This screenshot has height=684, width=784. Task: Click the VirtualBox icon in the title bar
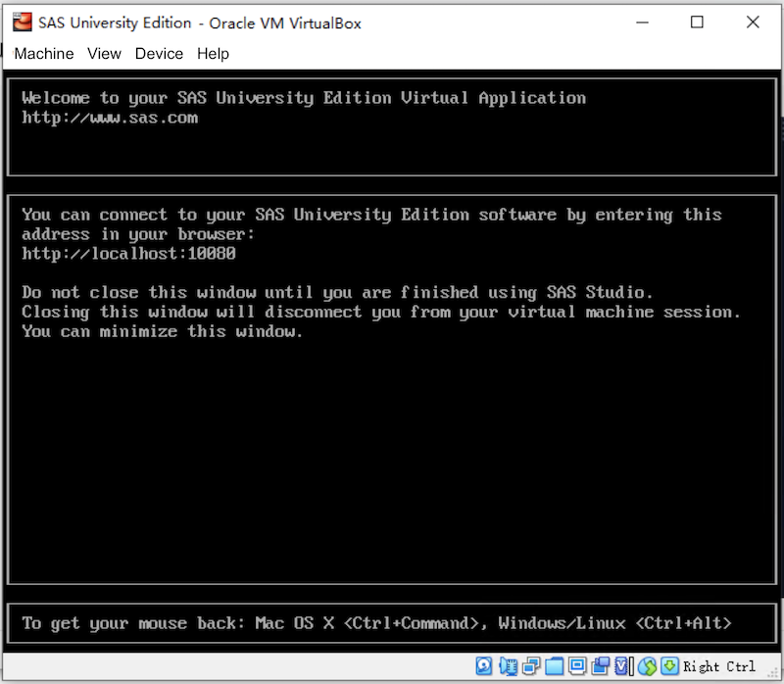pyautogui.click(x=21, y=21)
